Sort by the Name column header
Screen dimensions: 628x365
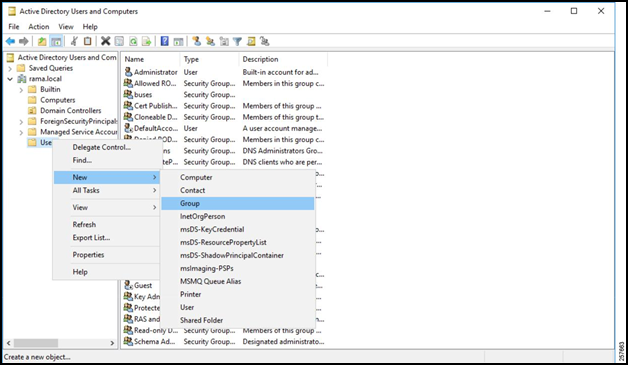pos(151,59)
